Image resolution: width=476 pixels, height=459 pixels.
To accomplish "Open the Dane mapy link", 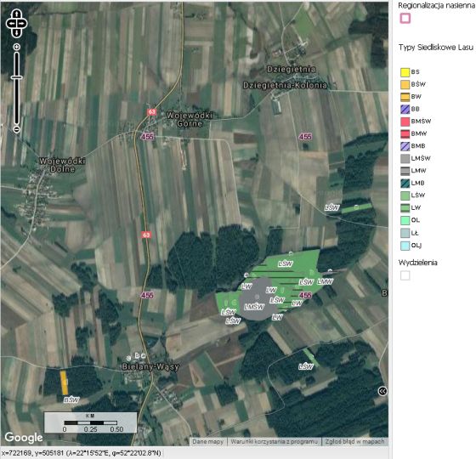I will (208, 441).
